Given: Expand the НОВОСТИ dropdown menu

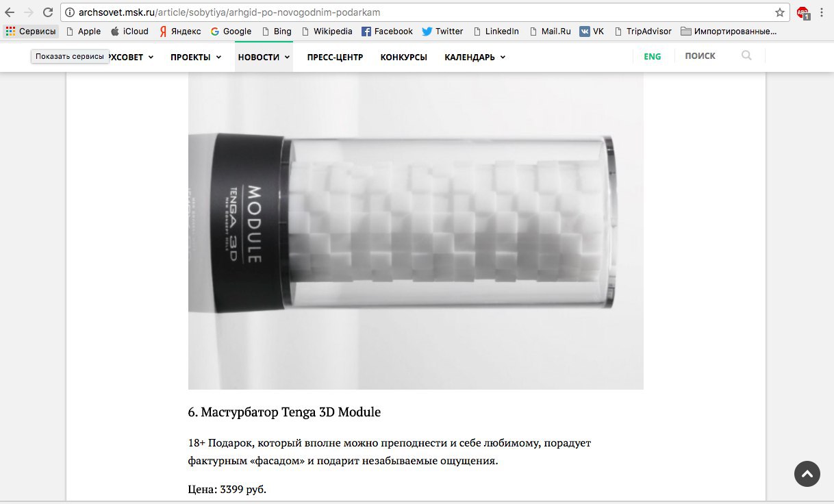Looking at the screenshot, I should coord(264,57).
